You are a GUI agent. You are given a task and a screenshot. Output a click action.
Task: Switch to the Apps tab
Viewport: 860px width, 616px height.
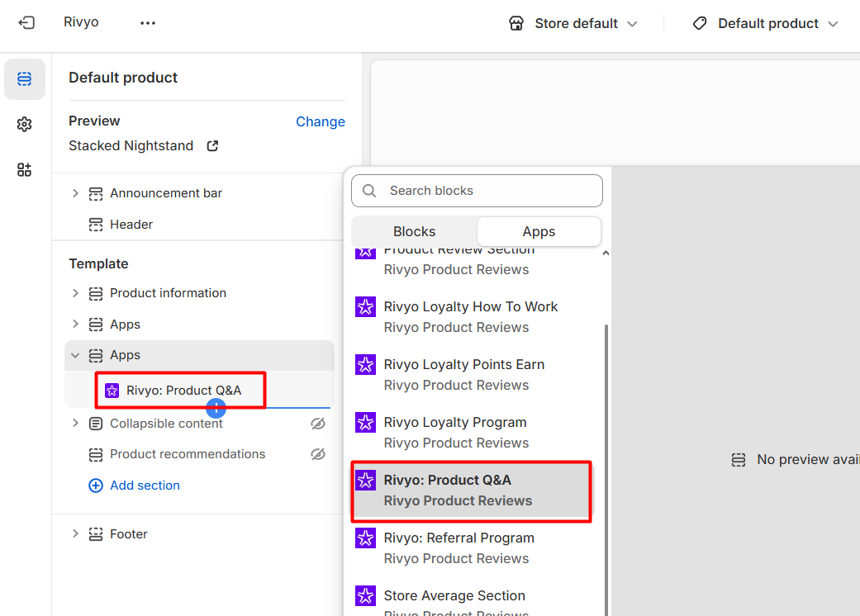539,232
